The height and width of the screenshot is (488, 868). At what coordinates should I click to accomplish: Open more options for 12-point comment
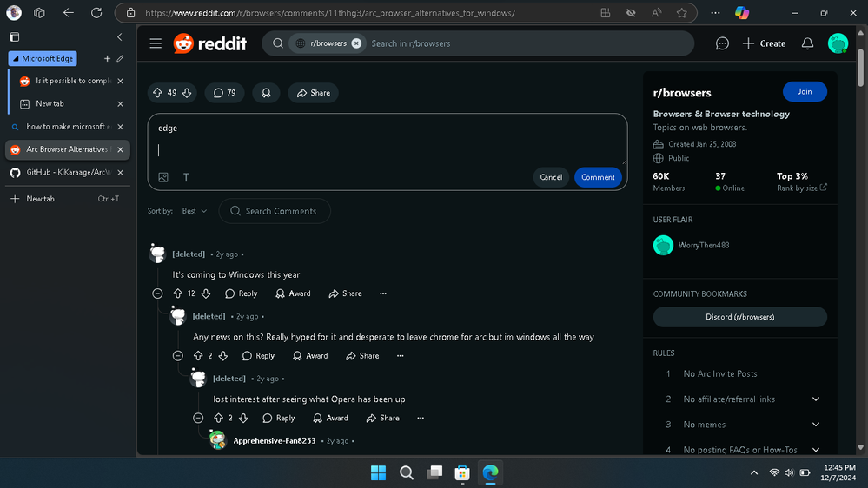point(383,293)
